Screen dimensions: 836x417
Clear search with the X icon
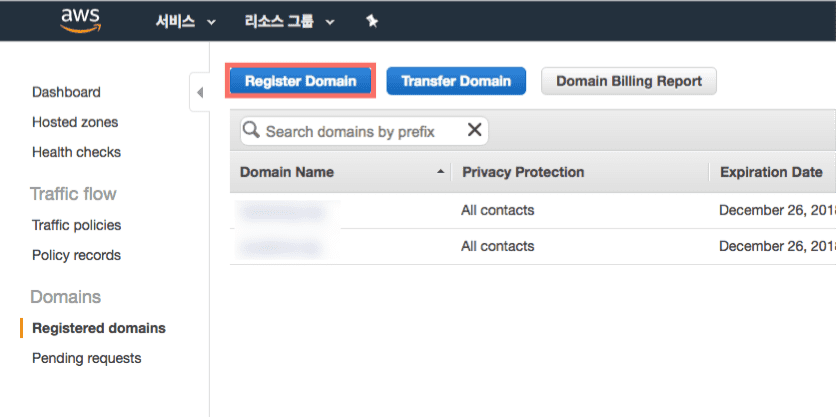(474, 130)
